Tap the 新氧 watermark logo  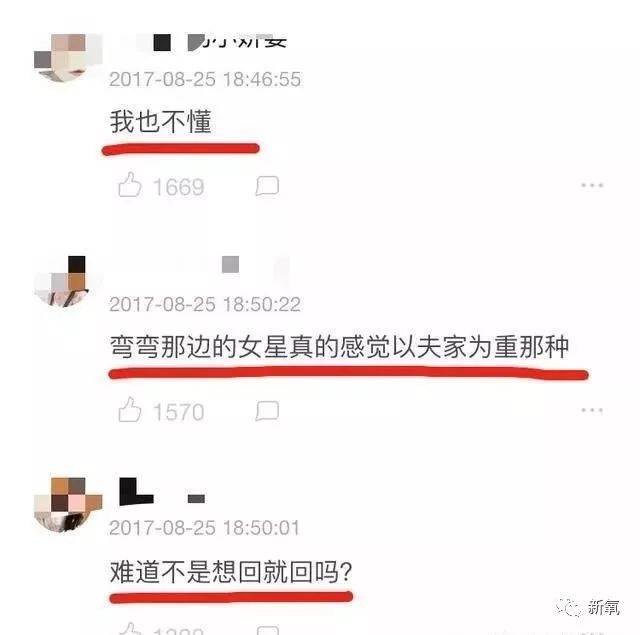[588, 607]
